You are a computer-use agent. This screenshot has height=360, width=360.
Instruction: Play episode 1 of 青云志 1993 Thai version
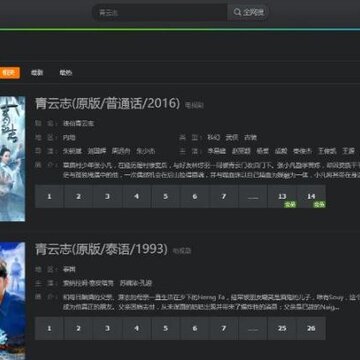coord(49,328)
